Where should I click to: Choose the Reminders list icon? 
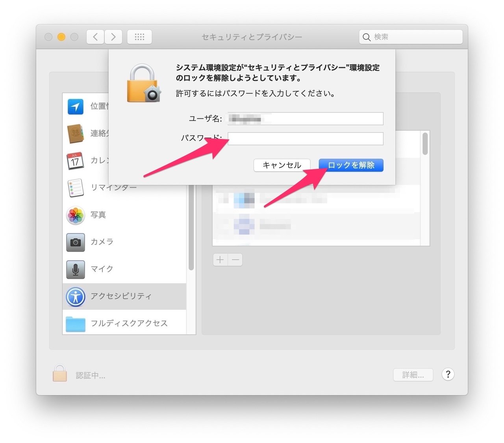coord(75,188)
